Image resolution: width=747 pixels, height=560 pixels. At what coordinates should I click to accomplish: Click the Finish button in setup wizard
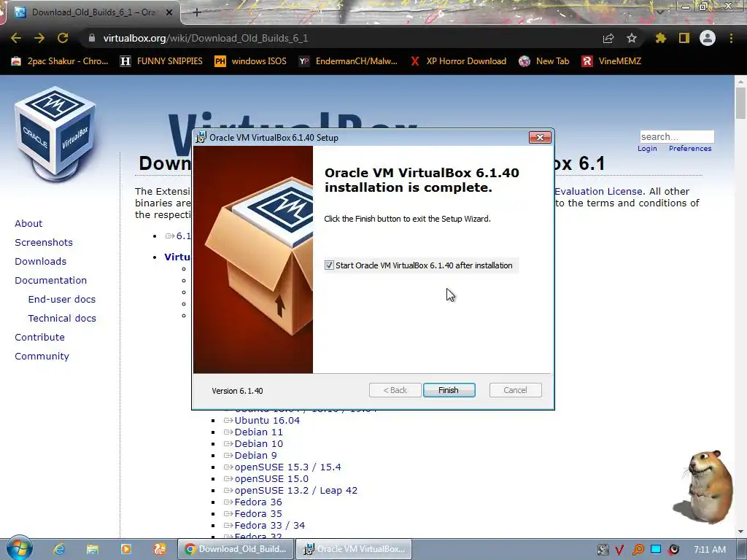click(x=449, y=390)
